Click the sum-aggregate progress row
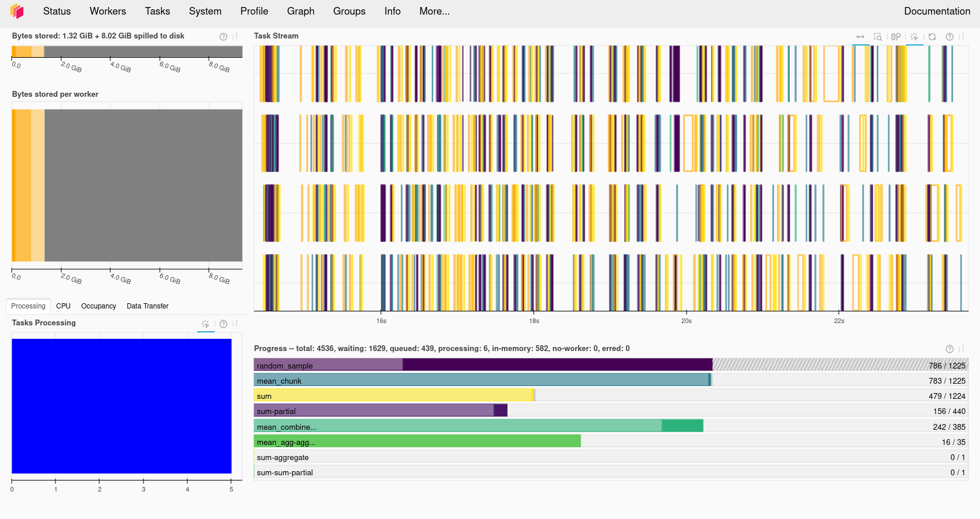The image size is (980, 519). (611, 457)
